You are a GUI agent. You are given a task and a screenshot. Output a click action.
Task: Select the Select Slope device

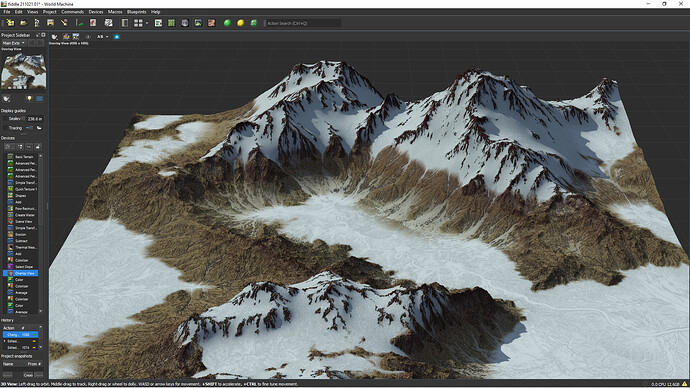[x=21, y=267]
